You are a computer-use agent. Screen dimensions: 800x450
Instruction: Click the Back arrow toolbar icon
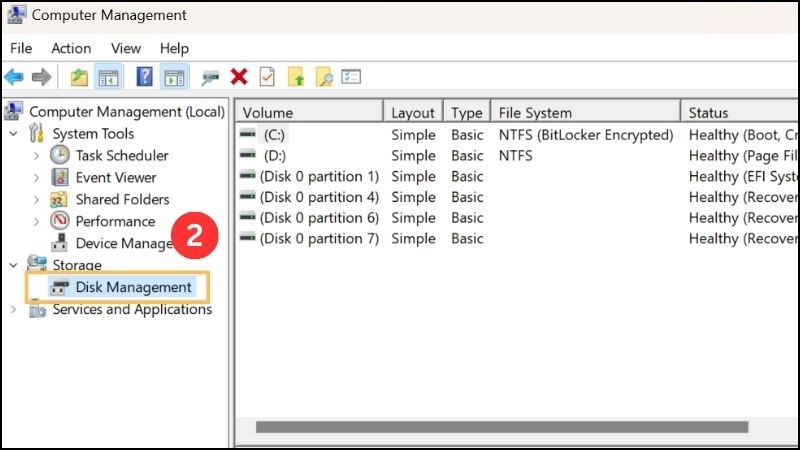click(14, 77)
